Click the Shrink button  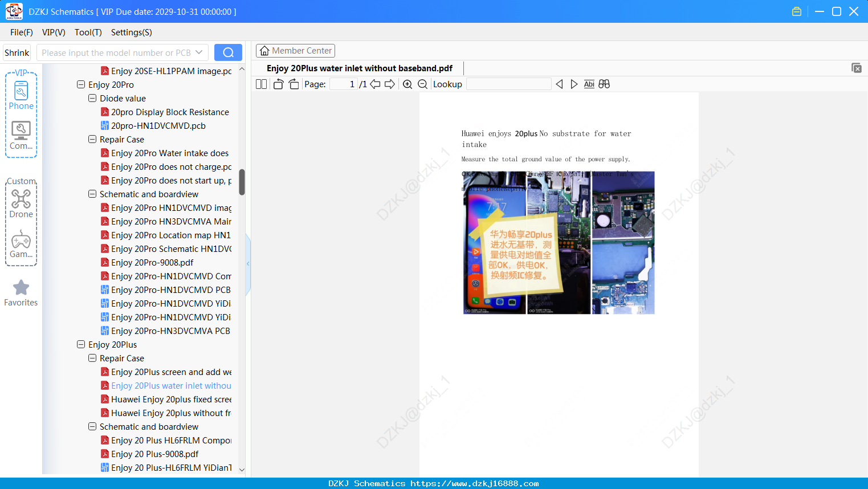[17, 52]
